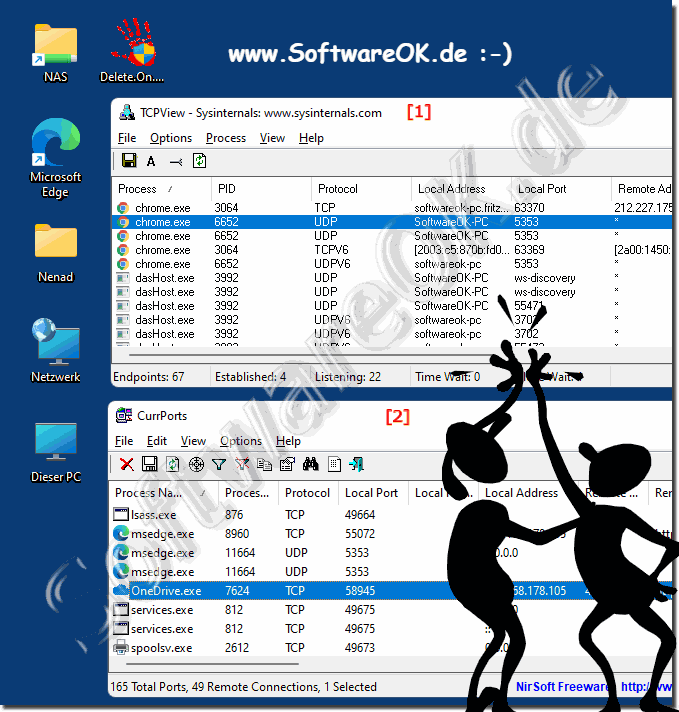Open the Process menu in TCPView

[226, 138]
